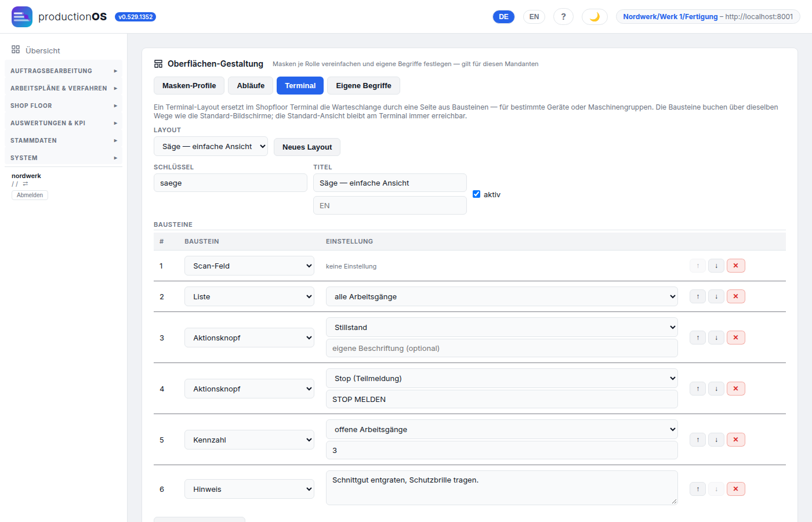This screenshot has width=812, height=522.
Task: Switch interface language to DE
Action: [x=503, y=17]
